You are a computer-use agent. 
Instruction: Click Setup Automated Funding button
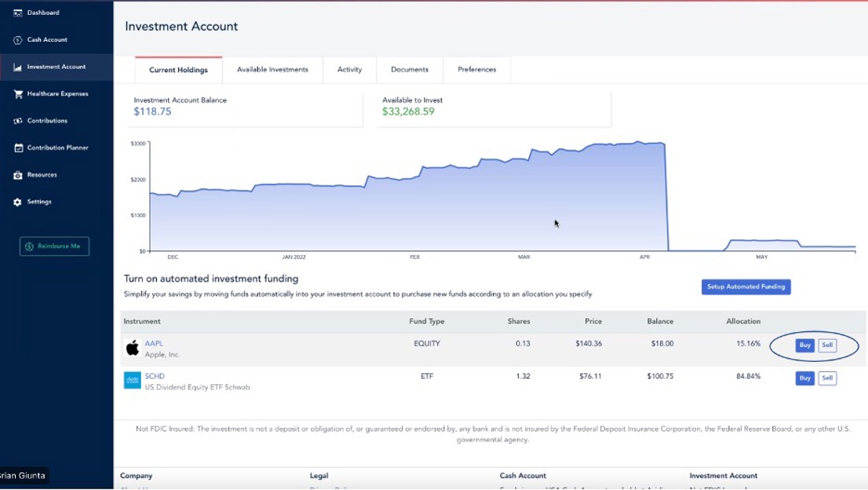(746, 287)
